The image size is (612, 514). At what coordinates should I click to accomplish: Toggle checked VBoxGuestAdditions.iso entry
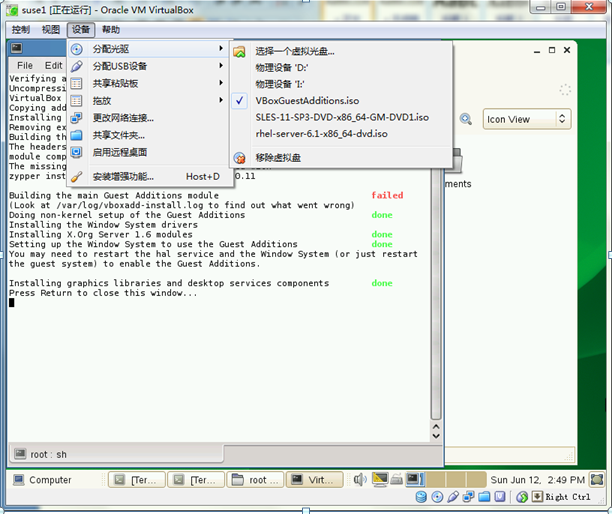point(341,101)
